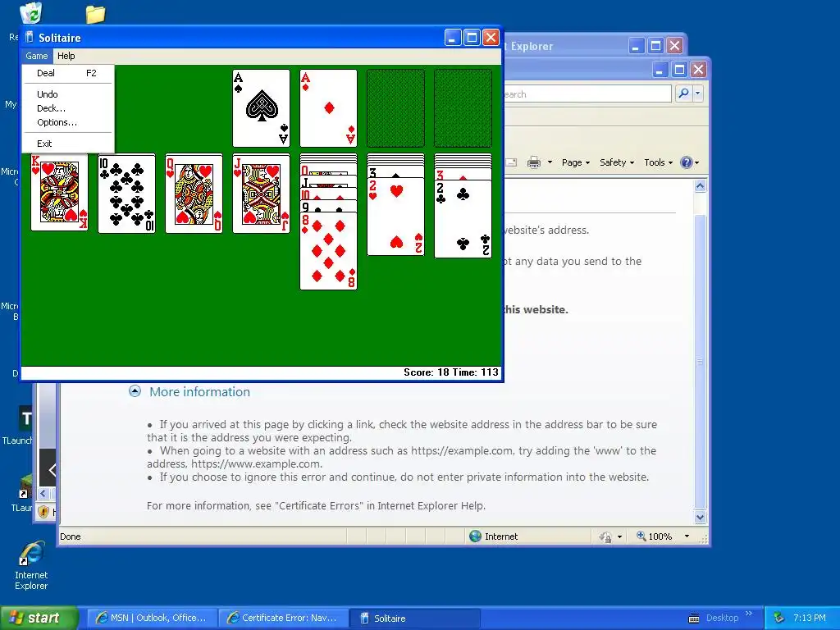Click the third empty foundation slot
Viewport: 840px width, 630px height.
click(x=396, y=107)
